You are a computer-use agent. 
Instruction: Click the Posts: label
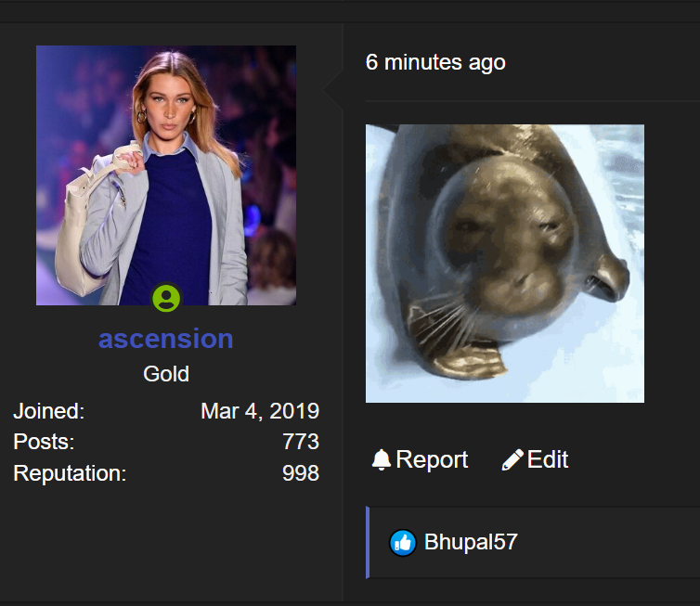(44, 442)
